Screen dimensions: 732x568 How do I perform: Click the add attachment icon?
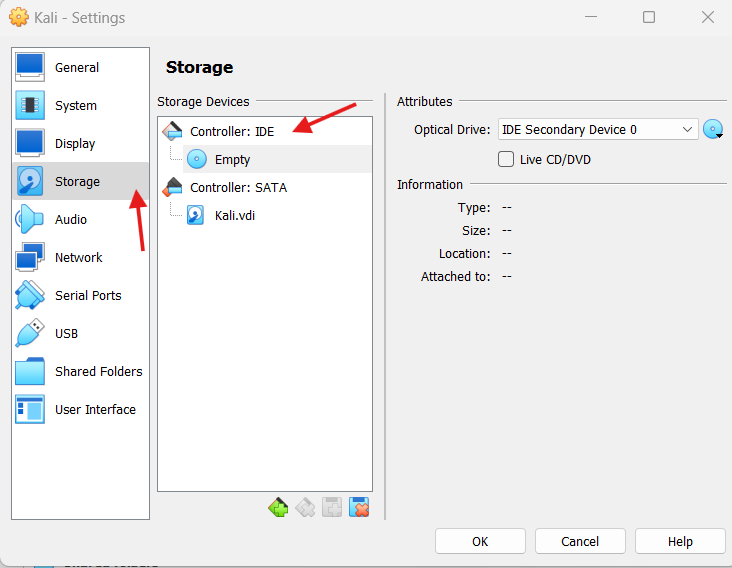(x=332, y=507)
